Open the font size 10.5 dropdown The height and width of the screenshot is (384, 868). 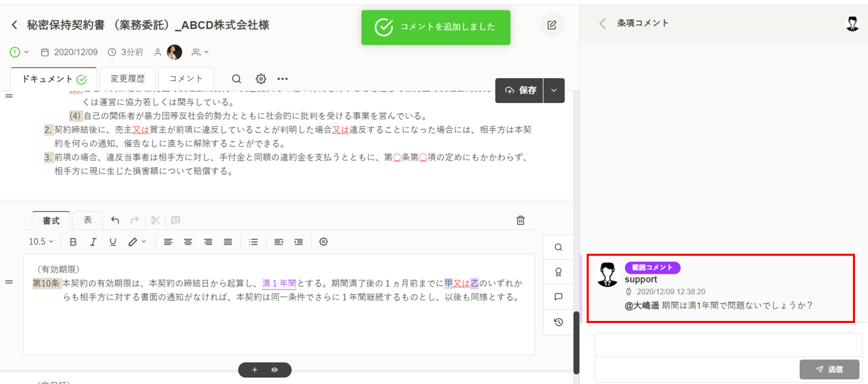tap(40, 242)
